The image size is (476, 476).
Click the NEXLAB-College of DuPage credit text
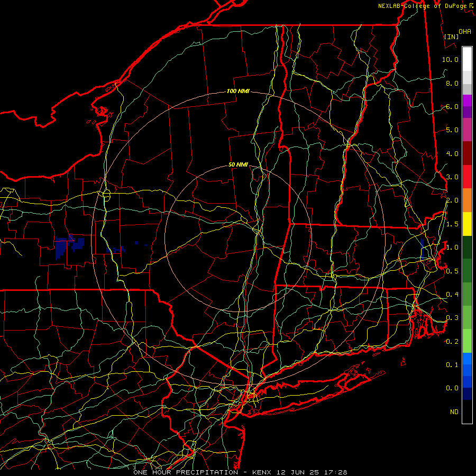[425, 6]
